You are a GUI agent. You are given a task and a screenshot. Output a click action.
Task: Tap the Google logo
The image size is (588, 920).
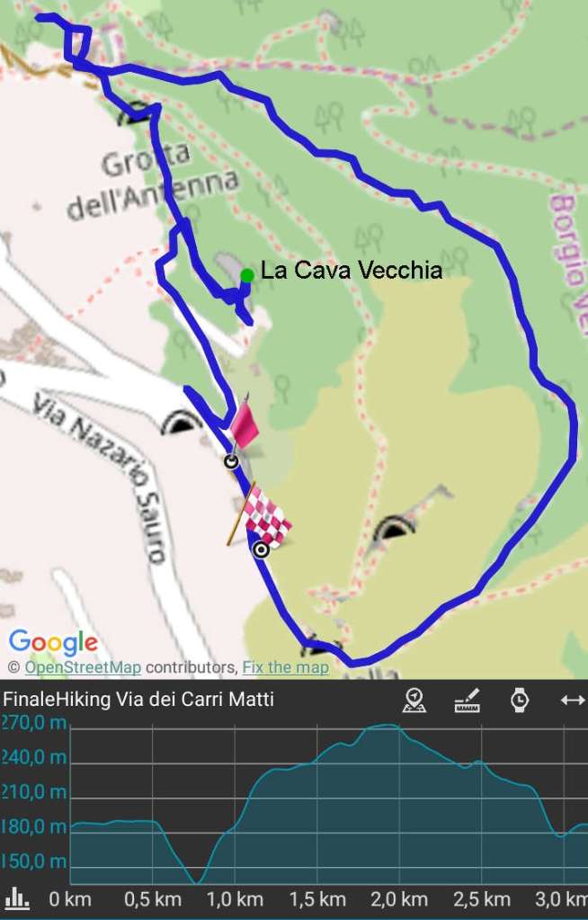click(53, 642)
